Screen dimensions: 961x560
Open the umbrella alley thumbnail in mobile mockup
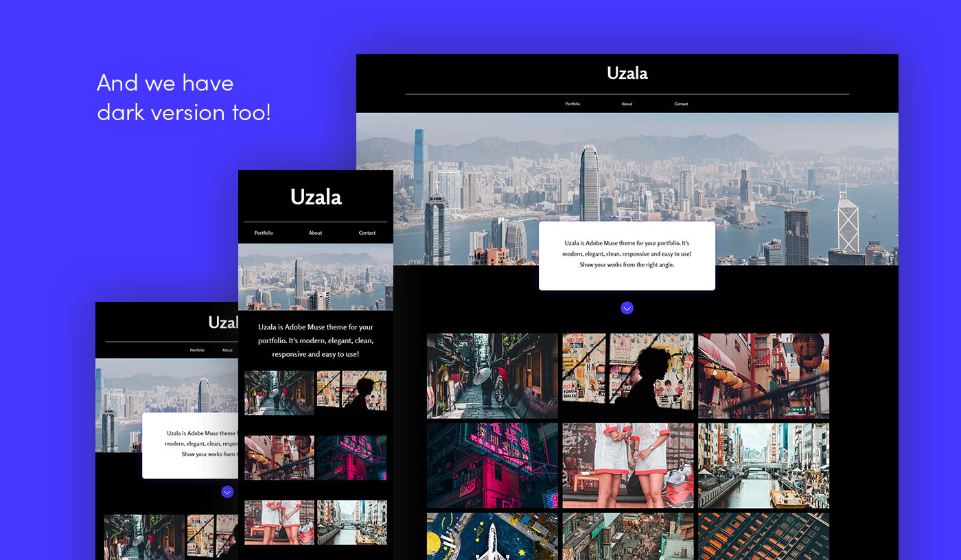(x=279, y=393)
